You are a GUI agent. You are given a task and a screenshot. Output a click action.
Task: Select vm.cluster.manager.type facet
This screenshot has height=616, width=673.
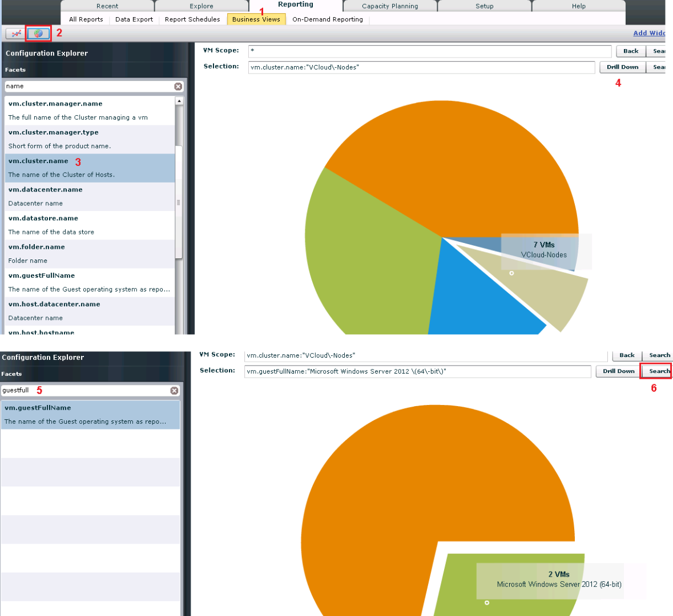[90, 139]
